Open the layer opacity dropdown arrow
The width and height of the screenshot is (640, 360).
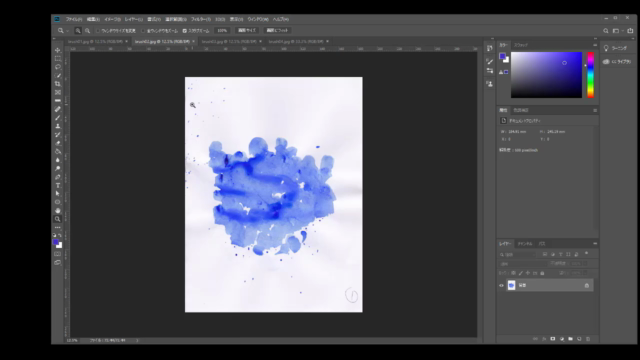click(585, 264)
